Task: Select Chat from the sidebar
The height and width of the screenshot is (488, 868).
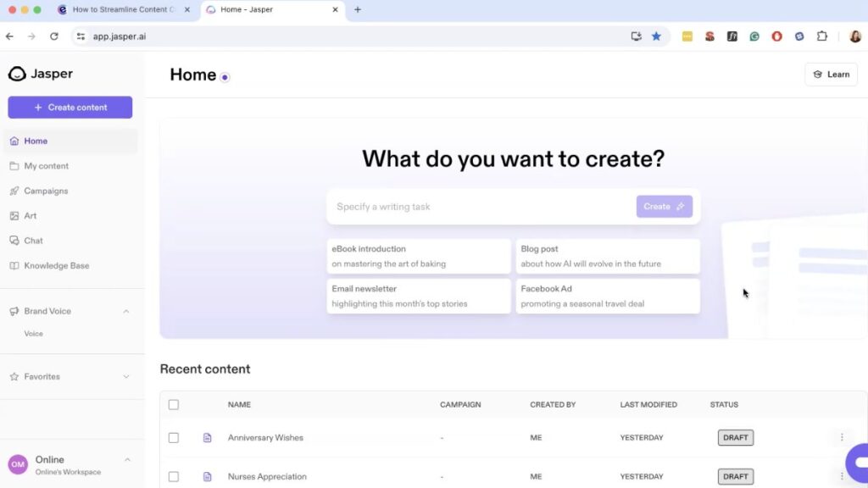Action: [x=32, y=241]
